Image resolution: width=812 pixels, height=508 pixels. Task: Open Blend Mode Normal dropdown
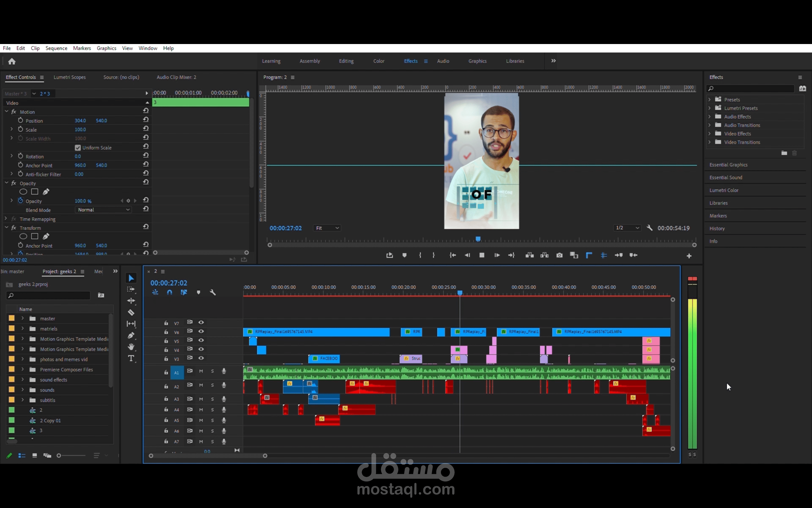[103, 210]
